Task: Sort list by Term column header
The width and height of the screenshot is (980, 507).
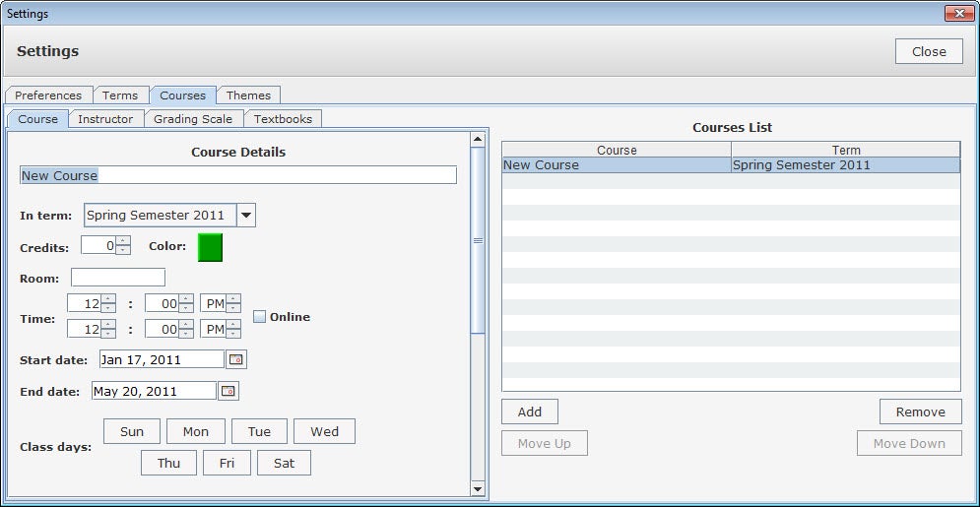Action: (846, 150)
